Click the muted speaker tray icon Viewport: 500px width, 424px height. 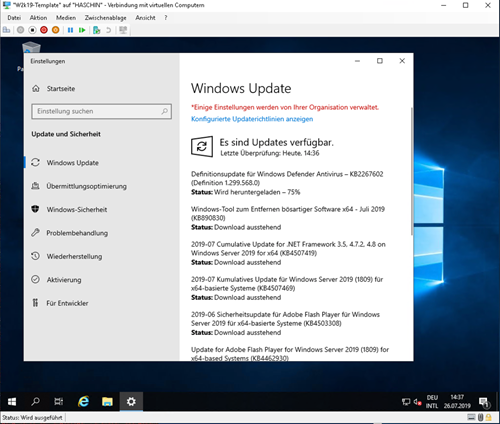pyautogui.click(x=418, y=402)
